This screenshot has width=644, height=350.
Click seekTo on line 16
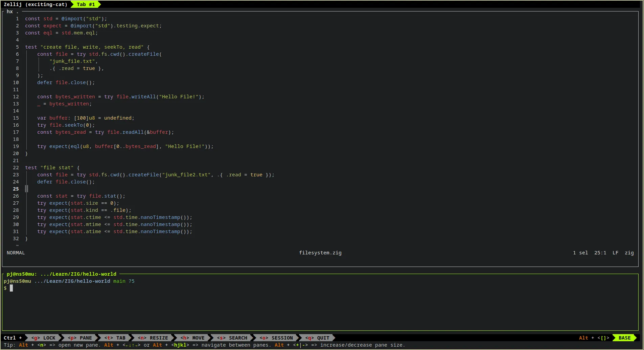pos(74,125)
